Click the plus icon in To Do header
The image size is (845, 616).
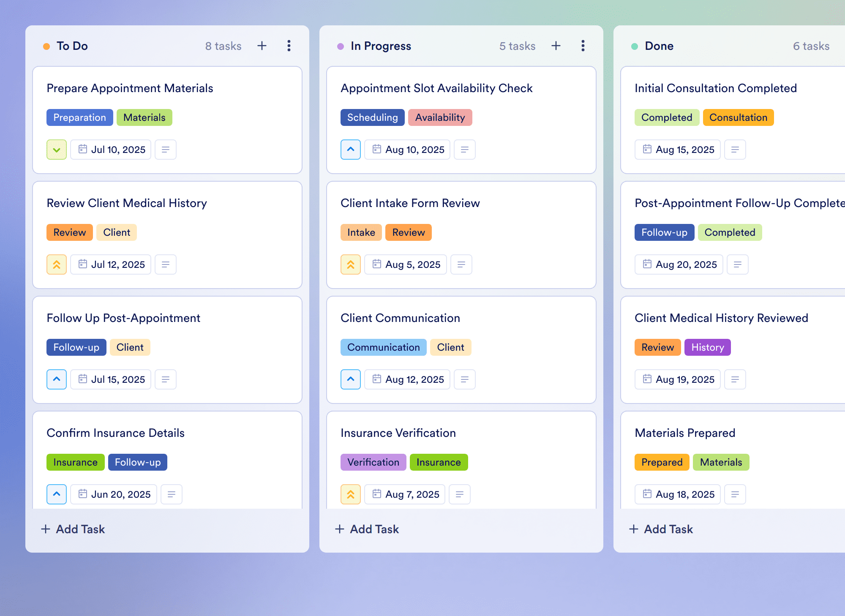[x=262, y=46]
